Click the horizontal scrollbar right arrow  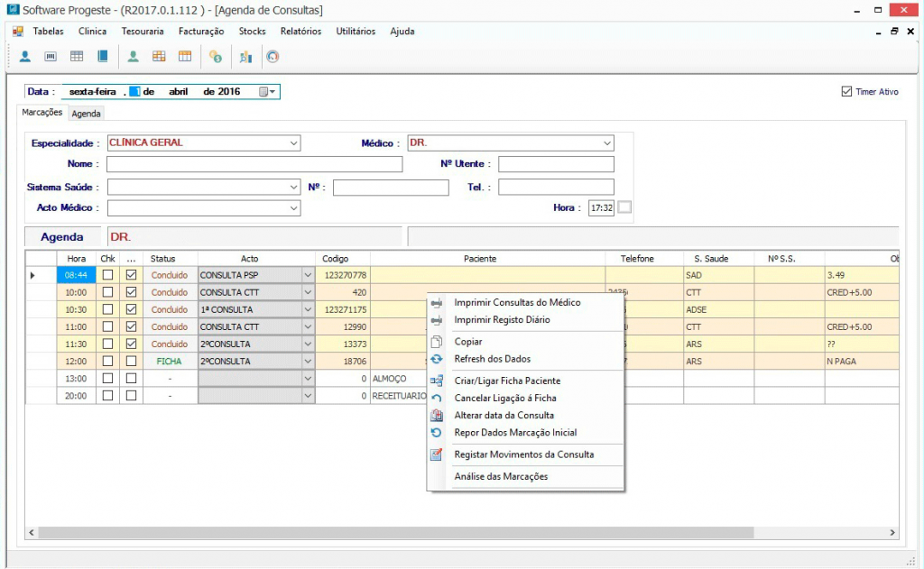point(892,533)
